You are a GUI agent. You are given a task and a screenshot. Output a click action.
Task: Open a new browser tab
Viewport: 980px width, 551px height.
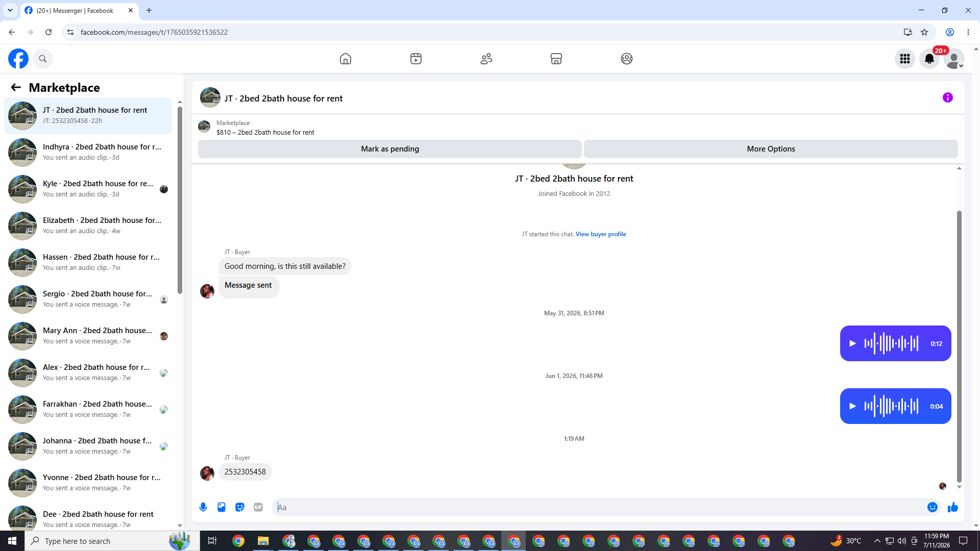coord(149,10)
